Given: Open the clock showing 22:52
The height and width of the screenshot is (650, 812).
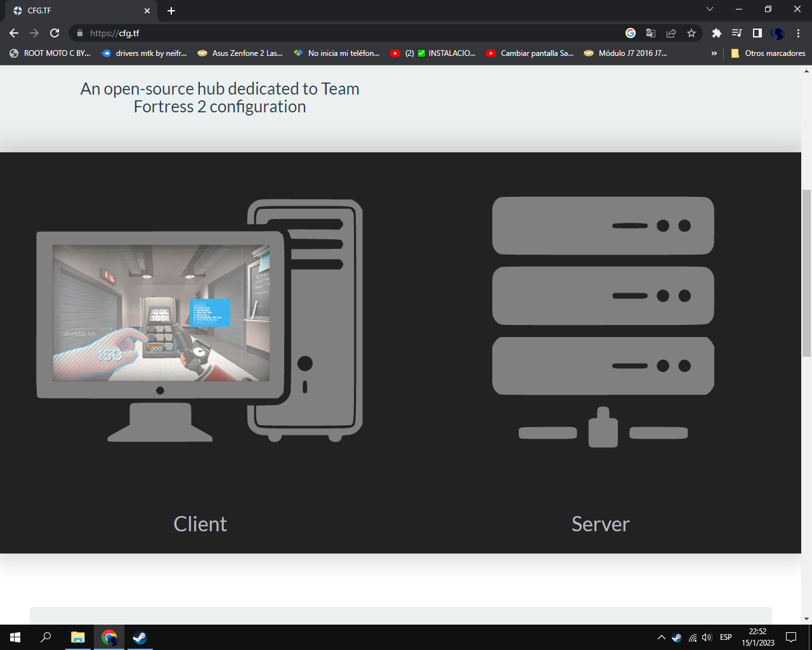Looking at the screenshot, I should pos(758,637).
